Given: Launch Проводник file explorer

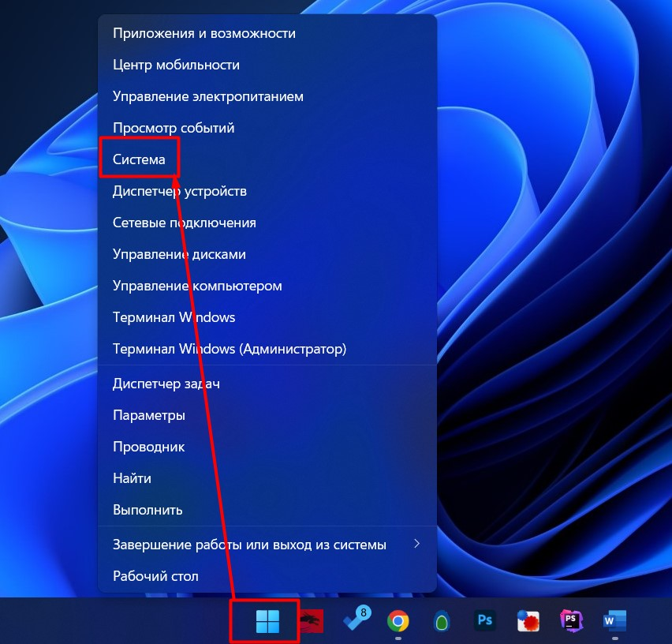Looking at the screenshot, I should (267, 447).
